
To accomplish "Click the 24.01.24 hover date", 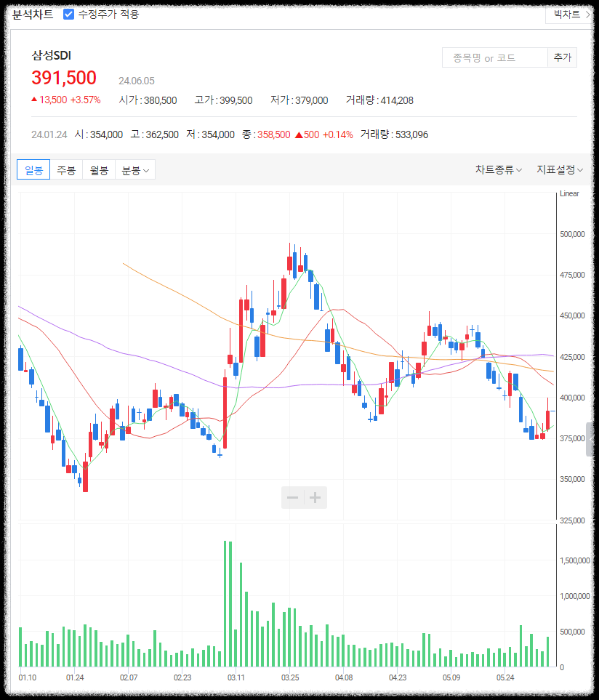I will (x=49, y=134).
